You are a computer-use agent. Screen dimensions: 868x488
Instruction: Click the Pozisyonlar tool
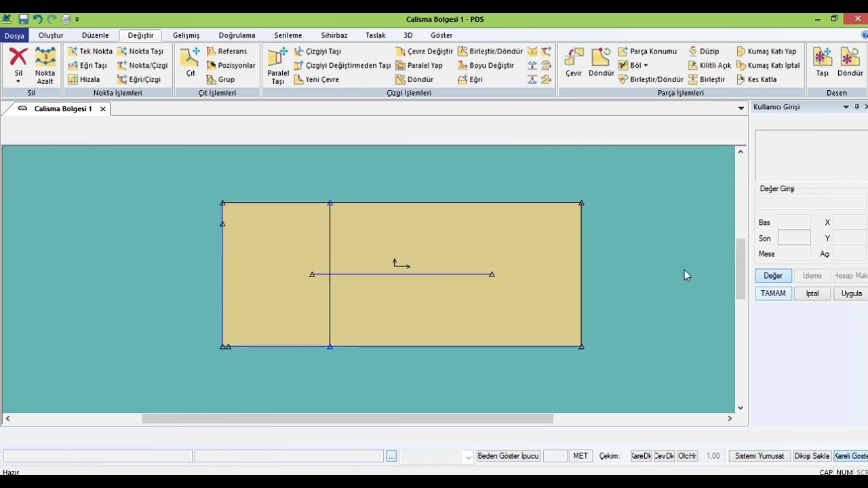(x=231, y=66)
